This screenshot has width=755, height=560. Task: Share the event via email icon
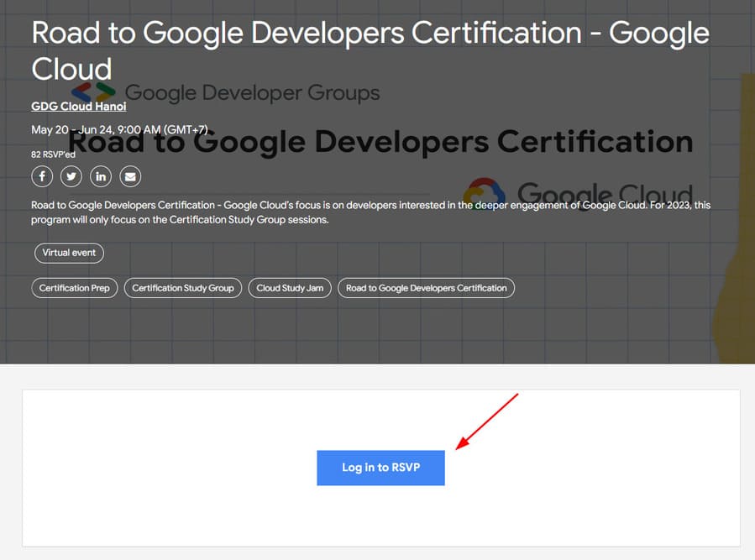tap(130, 176)
